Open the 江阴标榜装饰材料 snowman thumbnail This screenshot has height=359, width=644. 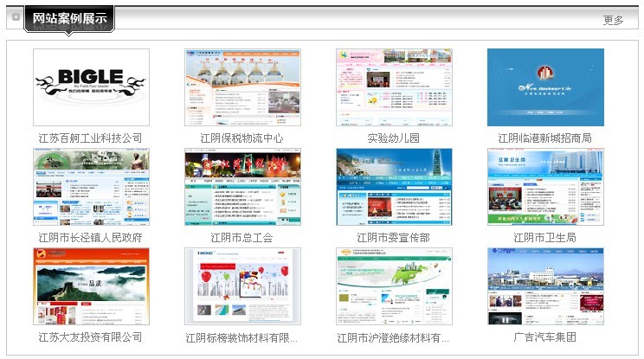click(x=242, y=286)
